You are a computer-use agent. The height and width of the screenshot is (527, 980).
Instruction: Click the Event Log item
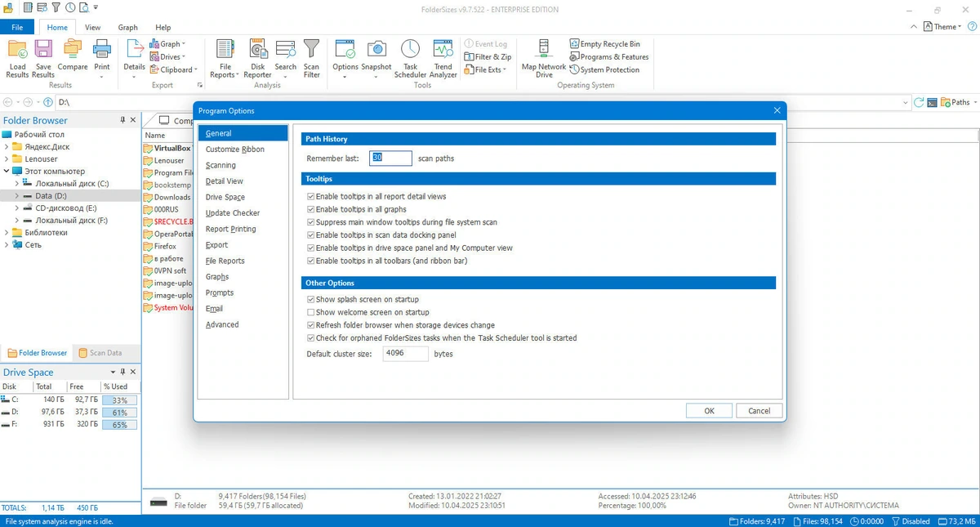point(486,44)
